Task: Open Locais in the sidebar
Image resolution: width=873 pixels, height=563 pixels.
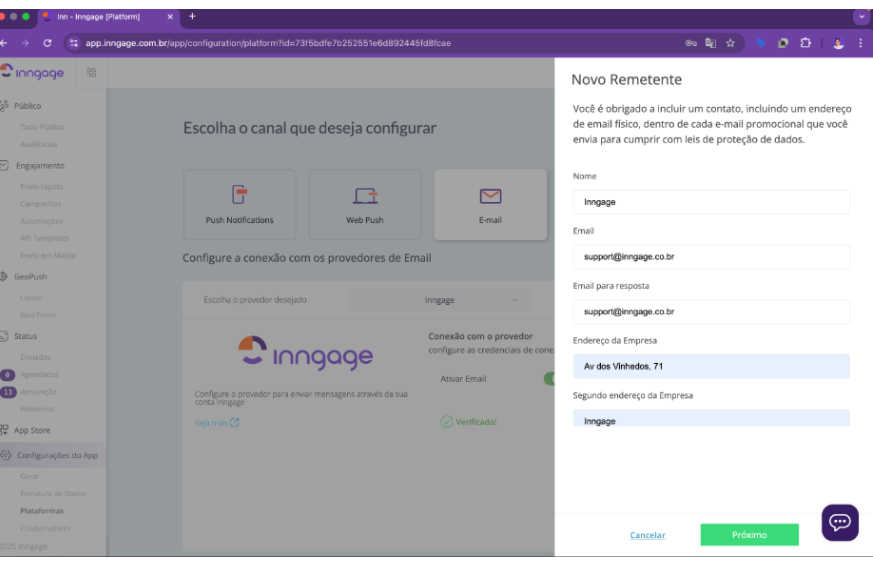Action: click(31, 298)
